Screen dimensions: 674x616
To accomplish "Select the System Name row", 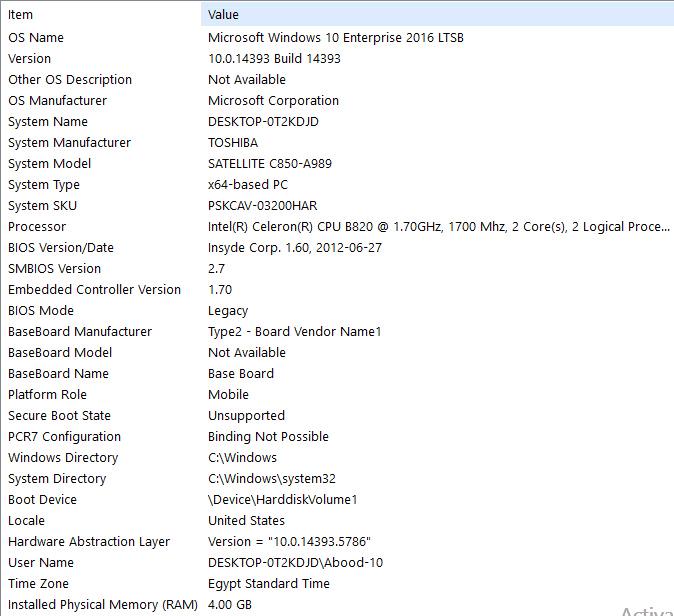I will click(x=48, y=122).
